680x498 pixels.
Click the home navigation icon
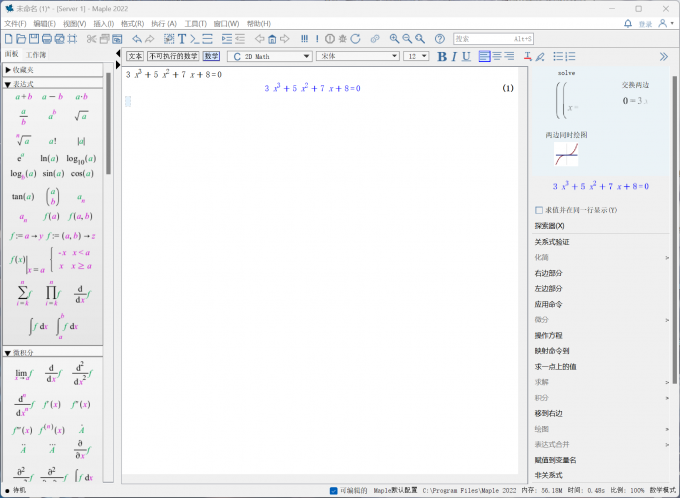coord(272,39)
